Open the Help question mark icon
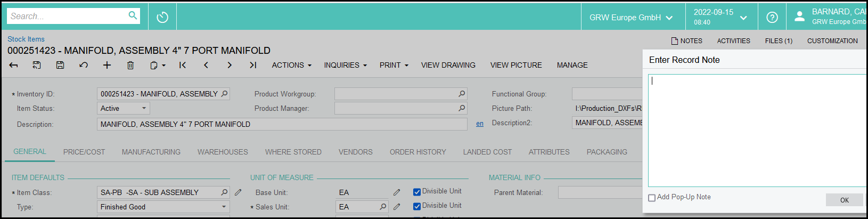The height and width of the screenshot is (219, 868). pyautogui.click(x=772, y=17)
